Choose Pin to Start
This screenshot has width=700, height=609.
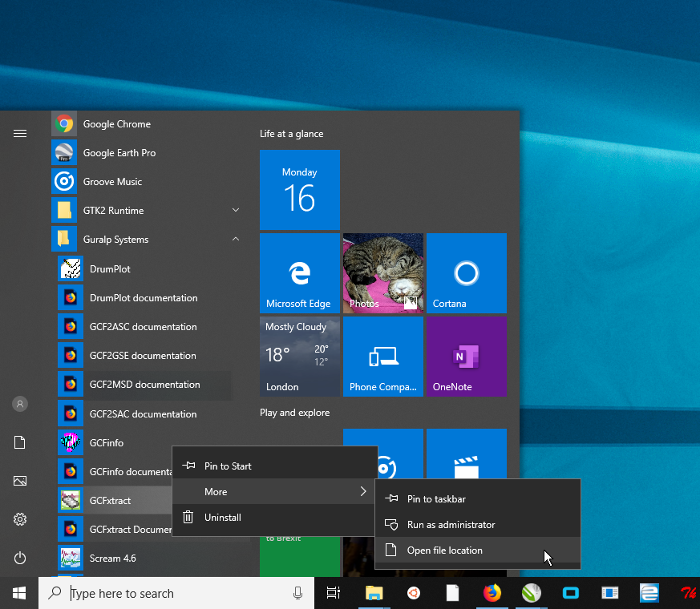(273, 466)
